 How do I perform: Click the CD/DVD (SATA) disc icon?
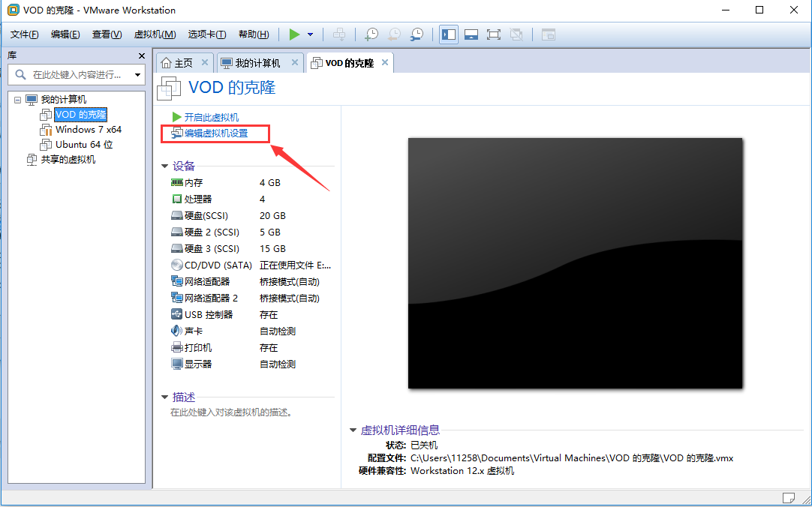tap(176, 265)
